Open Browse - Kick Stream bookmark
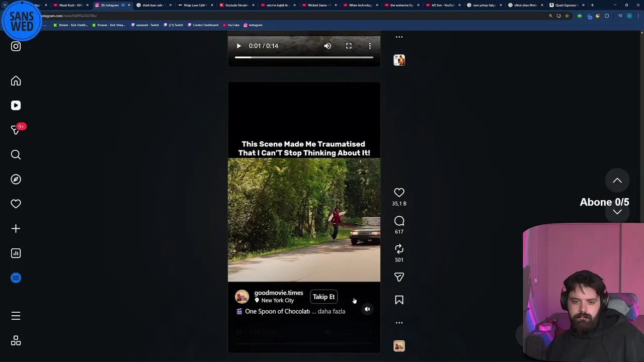This screenshot has width=644, height=362. (x=109, y=25)
